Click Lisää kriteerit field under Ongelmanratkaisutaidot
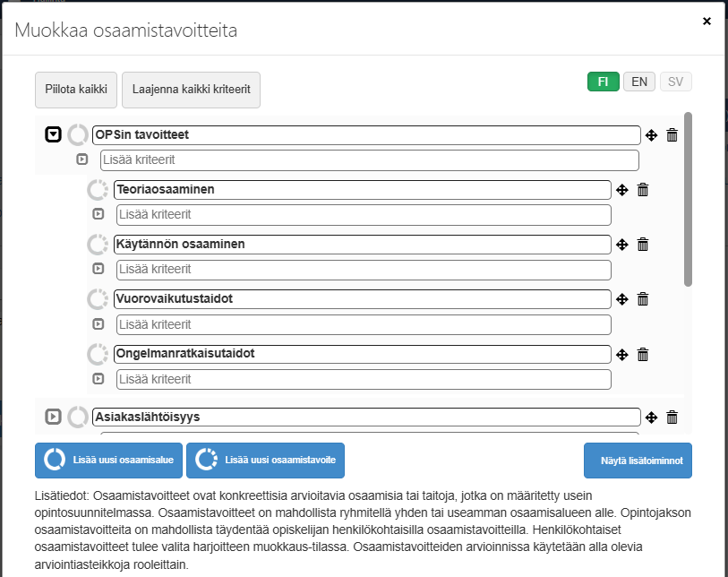 click(x=364, y=379)
